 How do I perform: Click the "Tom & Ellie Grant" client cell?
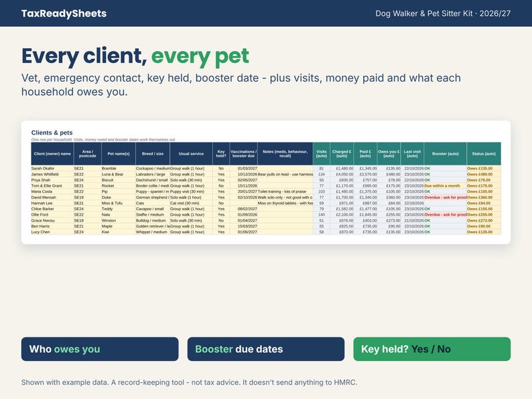coord(52,185)
